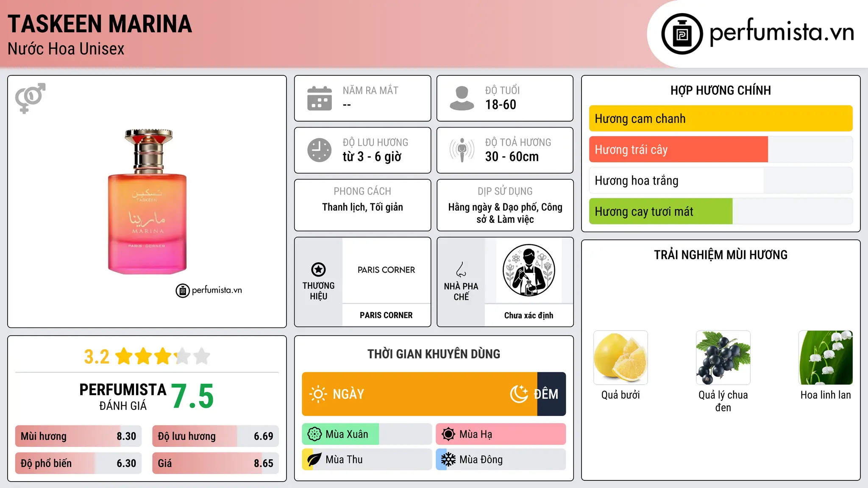Click the Taskeen Marina bottle image
Screen dimensions: 868x488
pos(147,201)
